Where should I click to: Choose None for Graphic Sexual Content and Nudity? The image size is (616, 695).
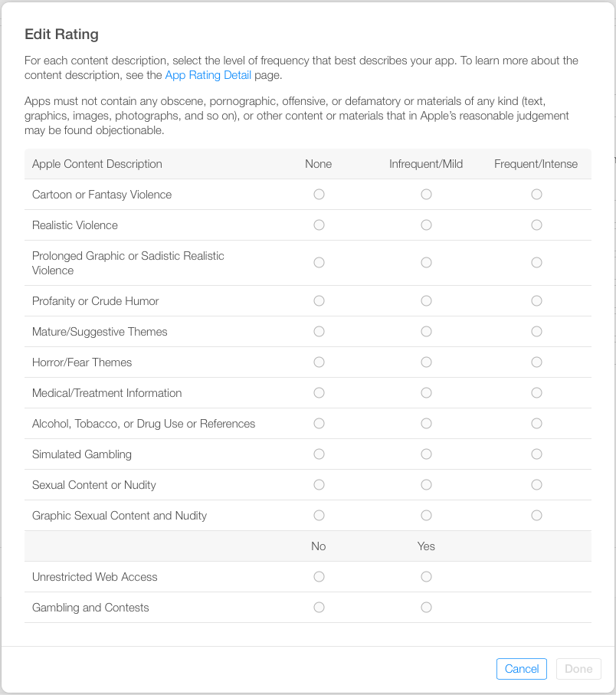tap(319, 516)
